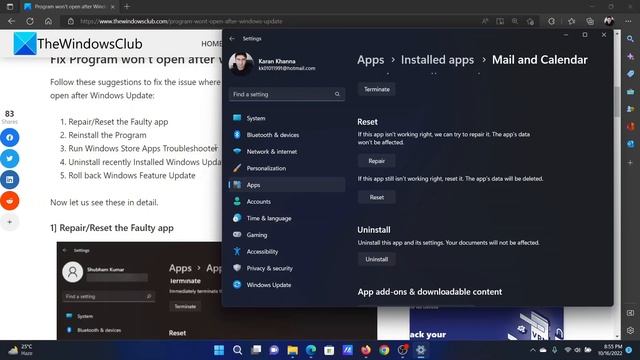Screen dimensions: 640x360
Task: Share article on Twitter
Action: pyautogui.click(x=10, y=159)
